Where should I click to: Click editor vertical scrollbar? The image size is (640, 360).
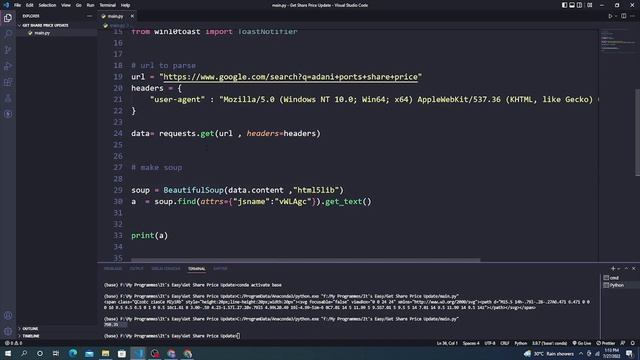[637, 133]
